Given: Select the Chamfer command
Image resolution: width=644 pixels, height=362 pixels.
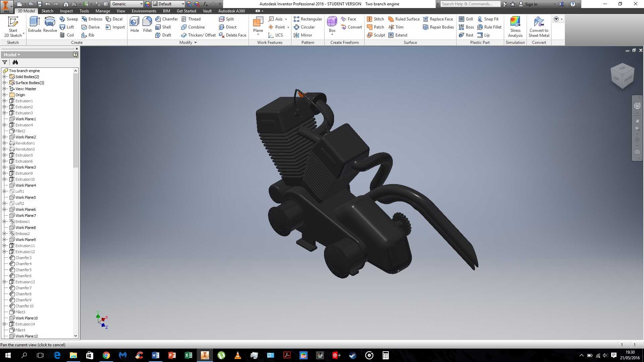Looking at the screenshot, I should click(x=166, y=19).
